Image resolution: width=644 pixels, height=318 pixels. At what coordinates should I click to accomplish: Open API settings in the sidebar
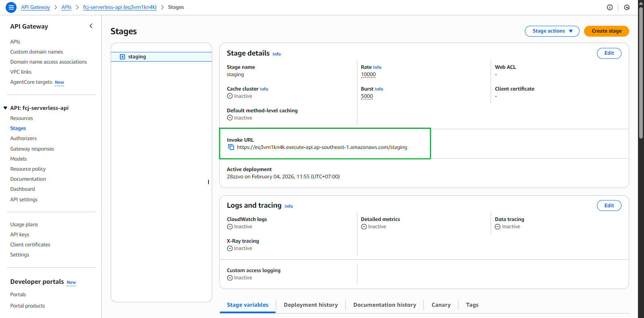coord(24,200)
